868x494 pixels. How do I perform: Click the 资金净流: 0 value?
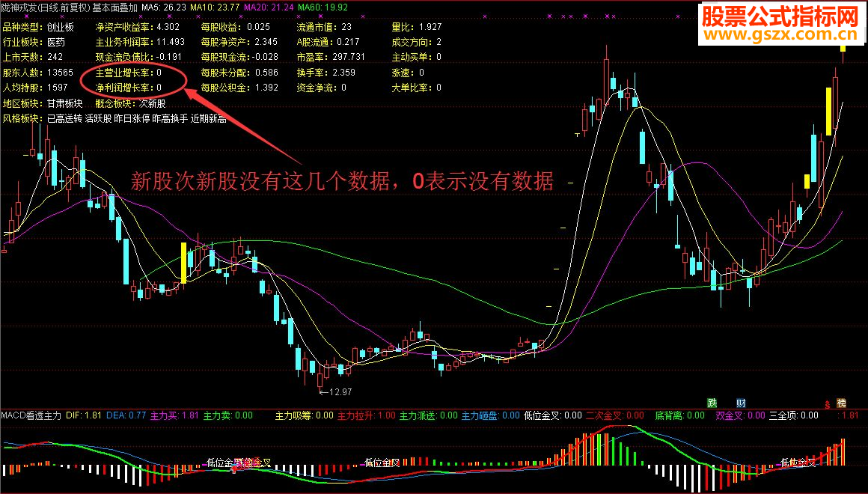[x=321, y=87]
